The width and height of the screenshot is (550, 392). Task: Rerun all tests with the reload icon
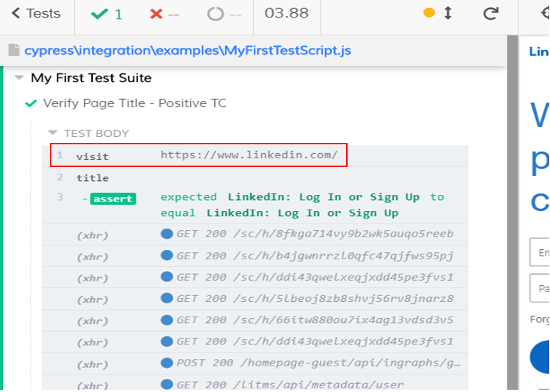pyautogui.click(x=491, y=13)
